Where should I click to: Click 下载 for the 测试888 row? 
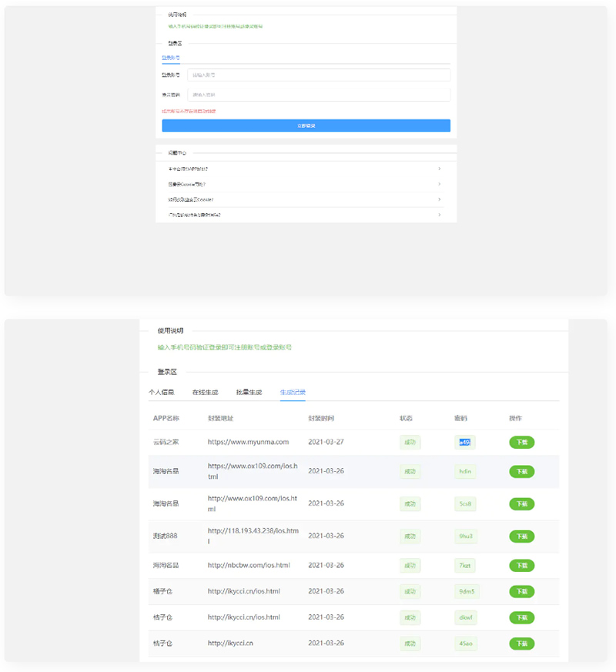(521, 536)
